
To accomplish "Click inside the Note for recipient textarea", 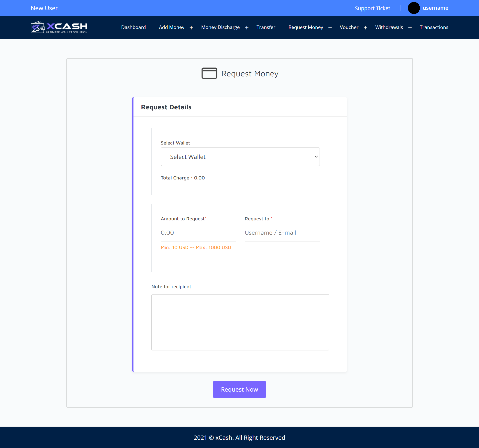I will coord(240,322).
